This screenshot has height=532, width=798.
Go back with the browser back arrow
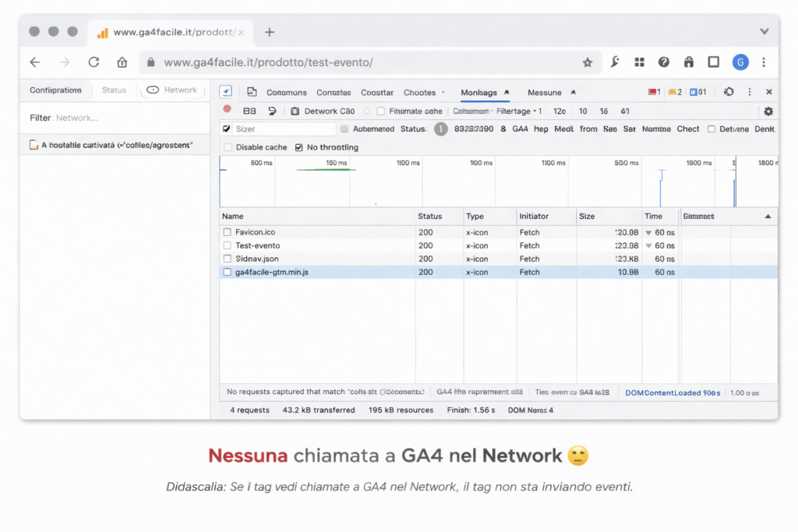(x=34, y=62)
